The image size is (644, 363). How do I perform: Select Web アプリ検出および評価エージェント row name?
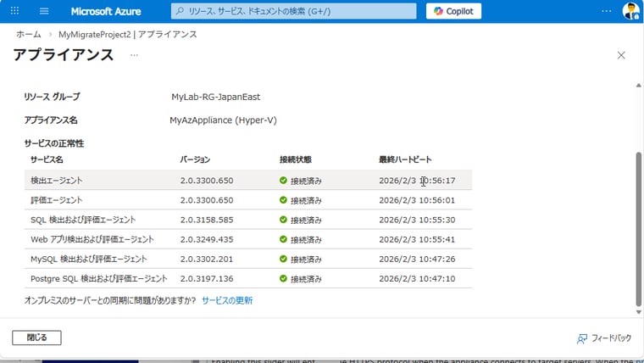92,239
